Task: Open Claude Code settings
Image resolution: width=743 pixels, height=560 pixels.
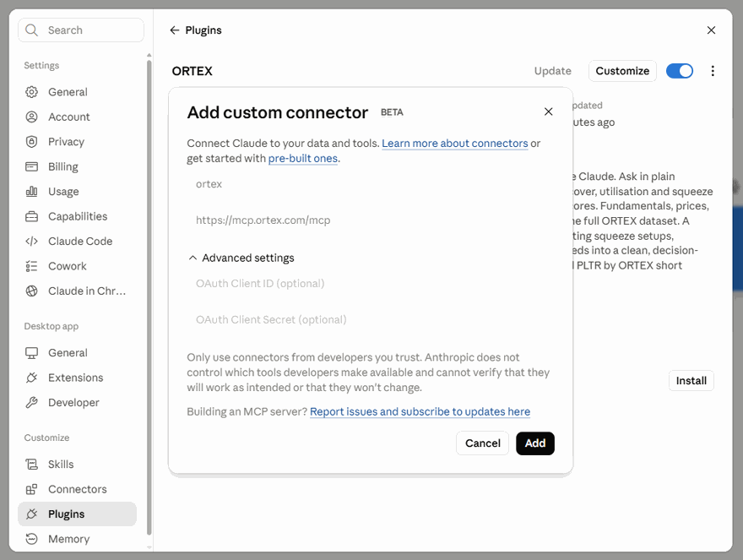Action: (77, 241)
